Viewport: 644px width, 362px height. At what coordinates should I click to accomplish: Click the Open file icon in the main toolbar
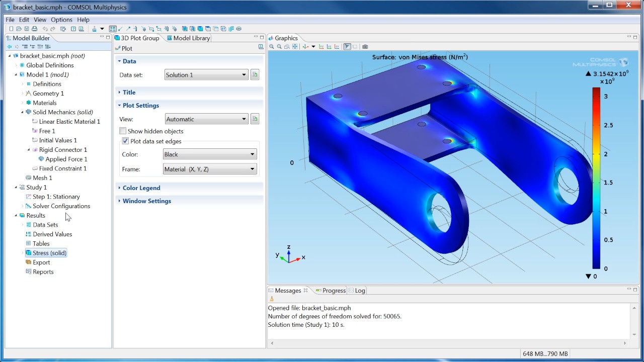tap(19, 29)
